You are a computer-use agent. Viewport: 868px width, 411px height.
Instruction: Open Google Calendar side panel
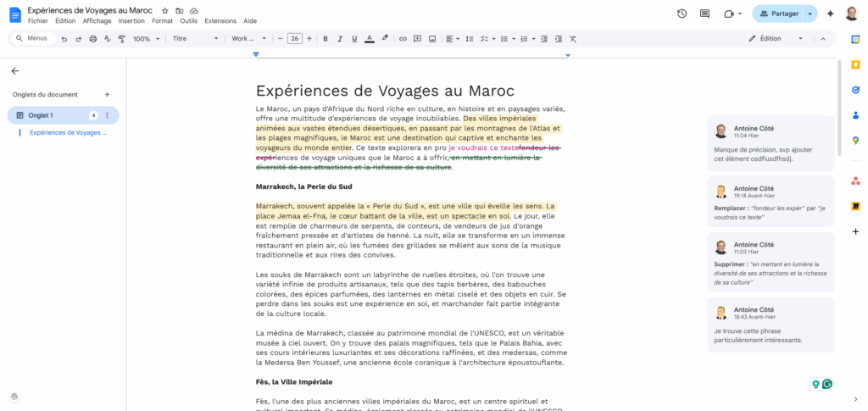click(855, 39)
